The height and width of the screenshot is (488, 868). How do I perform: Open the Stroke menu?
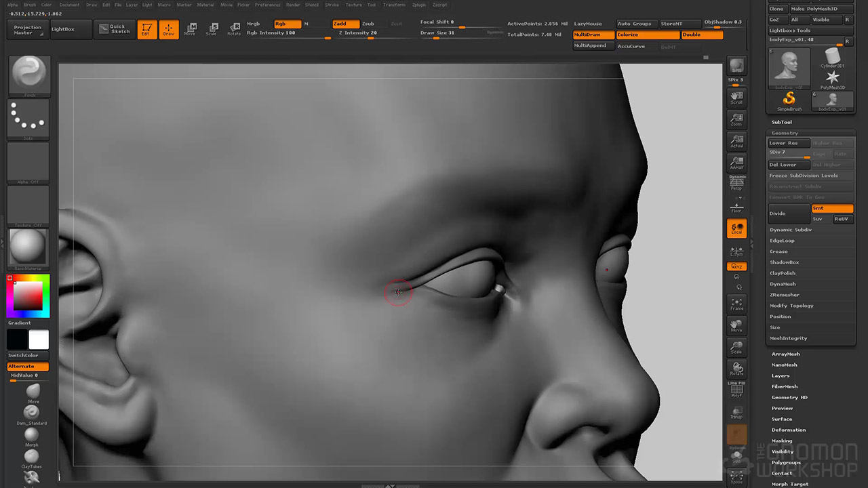332,5
